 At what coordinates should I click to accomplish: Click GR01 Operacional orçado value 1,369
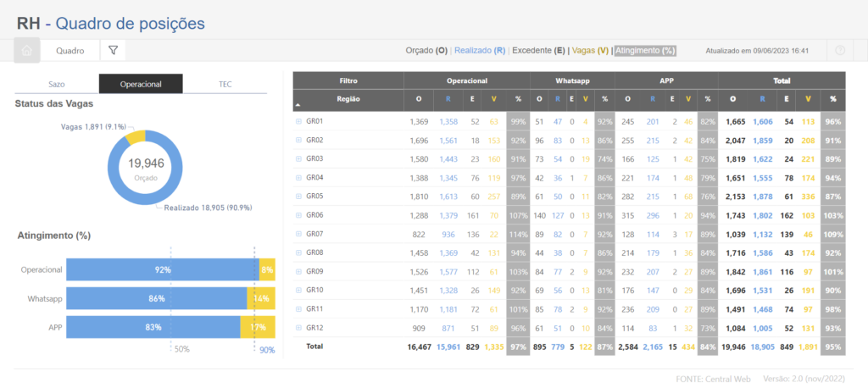[419, 121]
